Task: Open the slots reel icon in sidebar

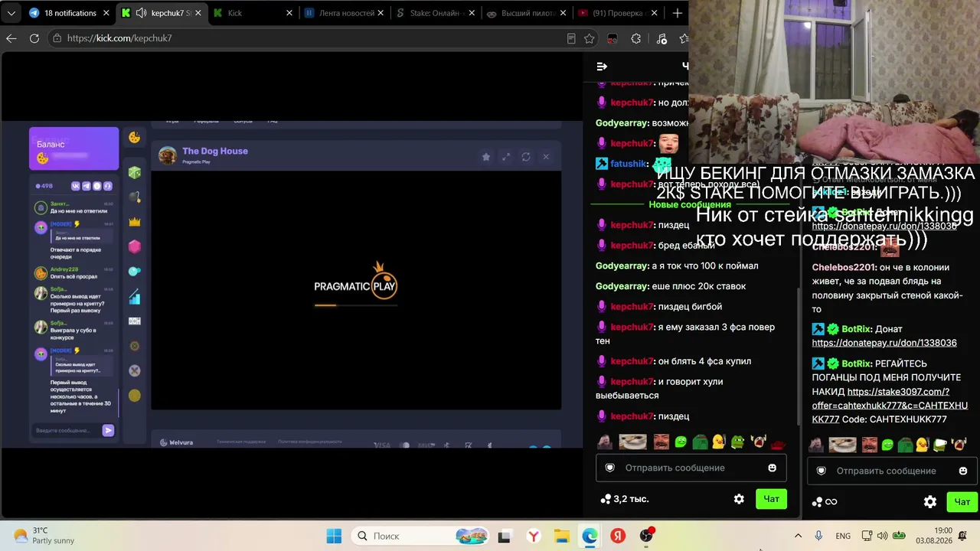Action: coord(135,321)
